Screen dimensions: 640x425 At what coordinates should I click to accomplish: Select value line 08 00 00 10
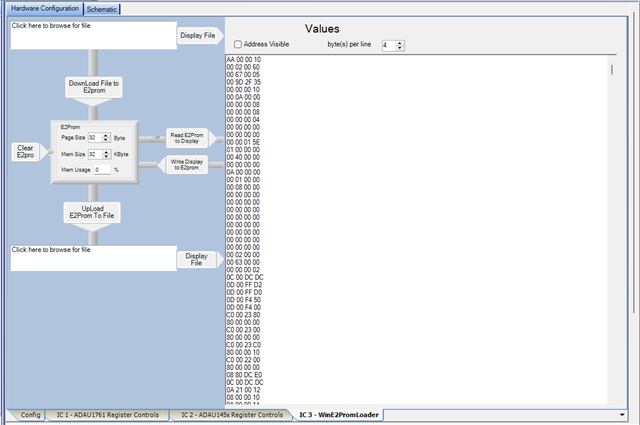pos(243,397)
